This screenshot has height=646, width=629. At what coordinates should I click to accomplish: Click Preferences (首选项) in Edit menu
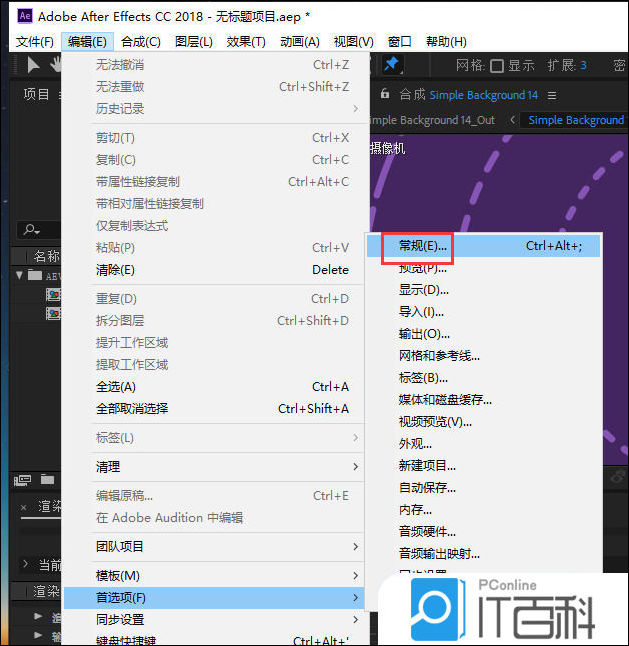[214, 598]
